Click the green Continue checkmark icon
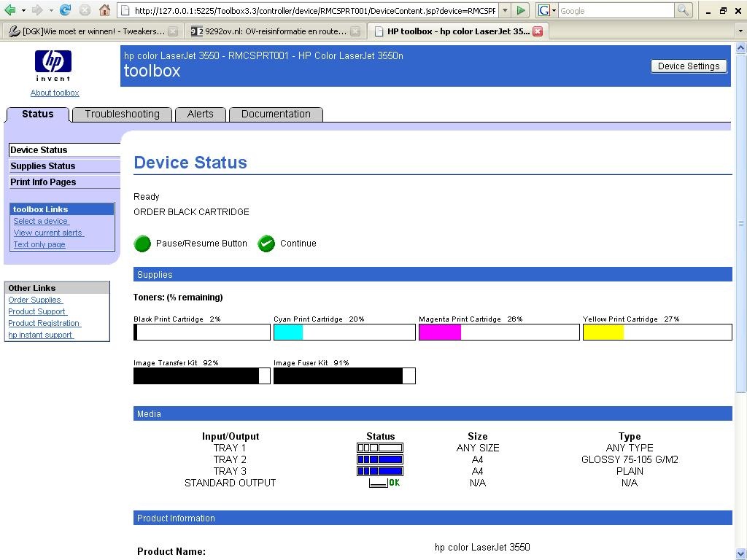 (x=266, y=244)
